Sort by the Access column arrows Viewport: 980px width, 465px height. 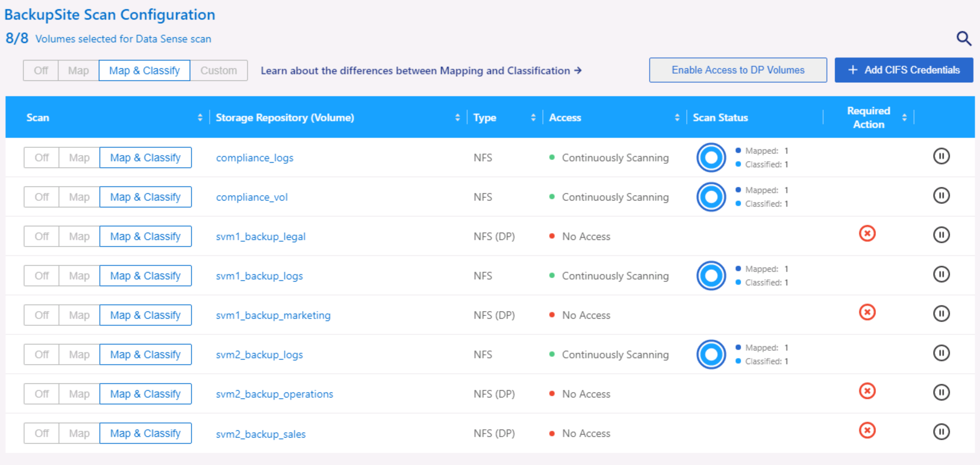click(677, 118)
